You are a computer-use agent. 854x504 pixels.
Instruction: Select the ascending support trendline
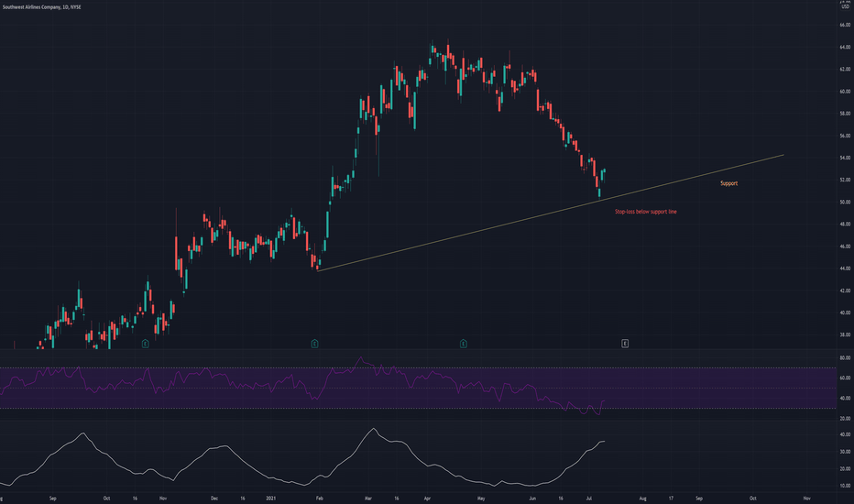[550, 213]
